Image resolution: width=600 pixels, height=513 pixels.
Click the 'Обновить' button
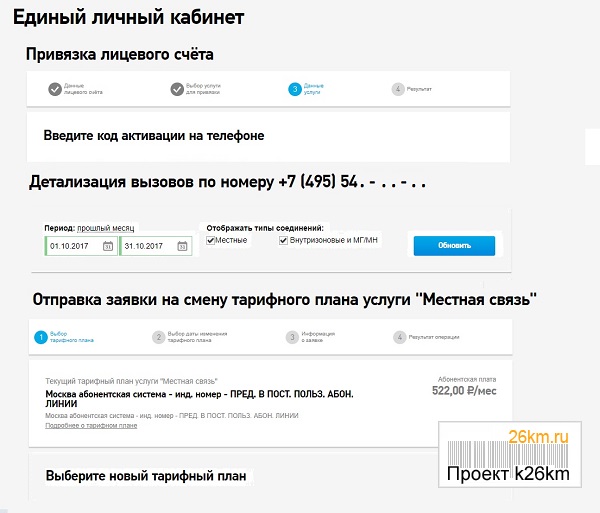point(454,246)
